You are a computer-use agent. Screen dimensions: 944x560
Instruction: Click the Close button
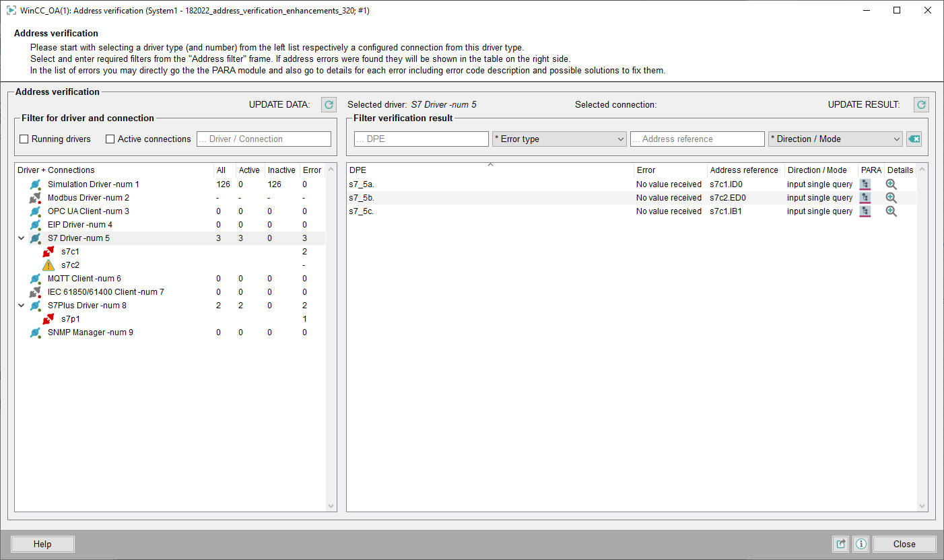[x=904, y=544]
